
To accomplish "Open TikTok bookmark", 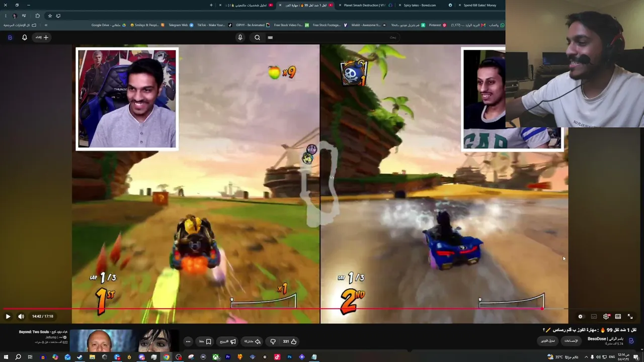I will click(214, 25).
